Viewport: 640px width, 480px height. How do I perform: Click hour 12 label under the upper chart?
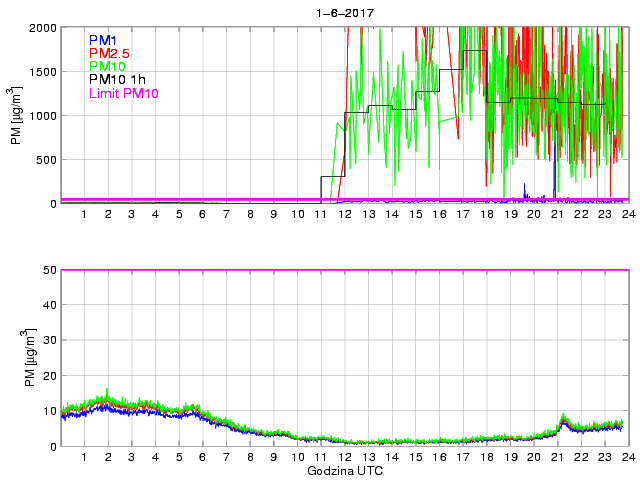[344, 214]
